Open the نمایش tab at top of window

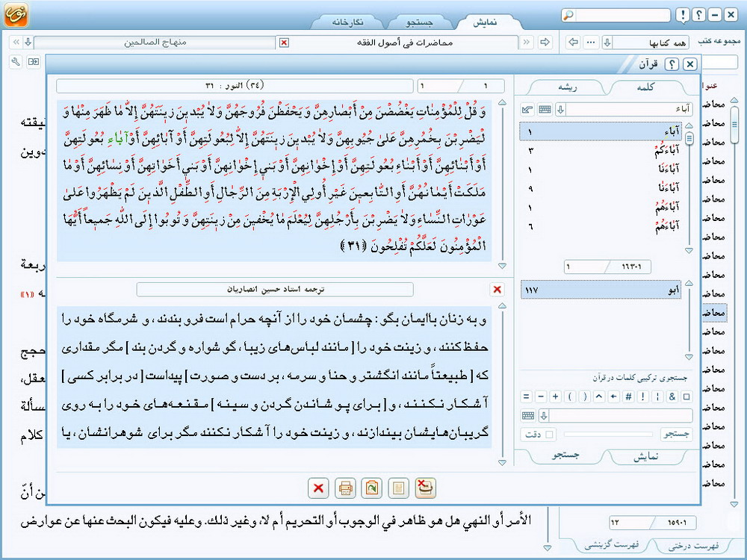486,22
